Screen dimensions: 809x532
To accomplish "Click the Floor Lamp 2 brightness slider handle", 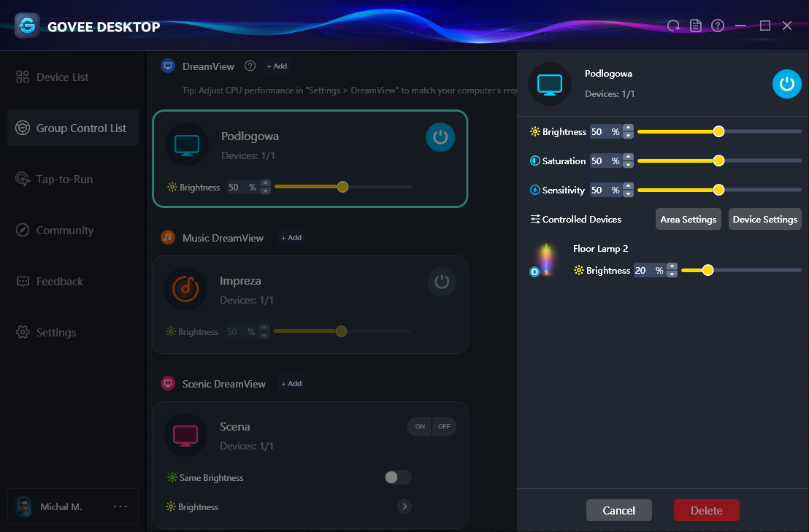I will [708, 270].
